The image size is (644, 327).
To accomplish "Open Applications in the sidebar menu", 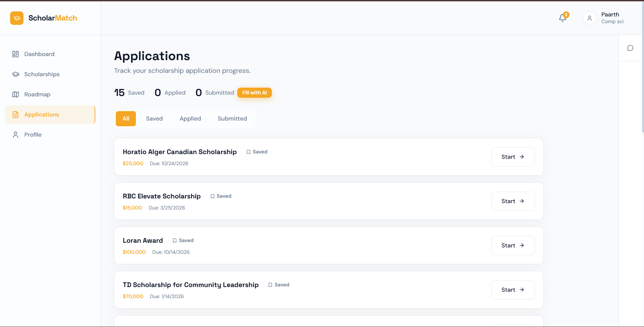I will [x=50, y=114].
